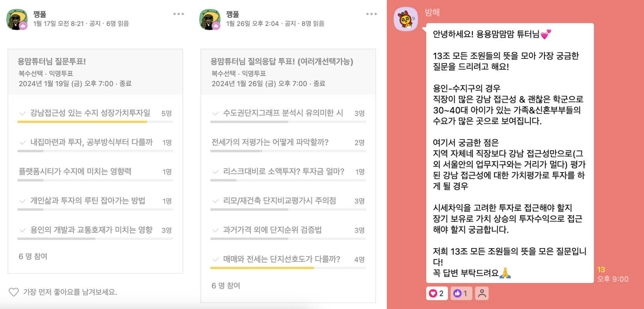Open the three-dot menu on the January 26 post

[371, 14]
